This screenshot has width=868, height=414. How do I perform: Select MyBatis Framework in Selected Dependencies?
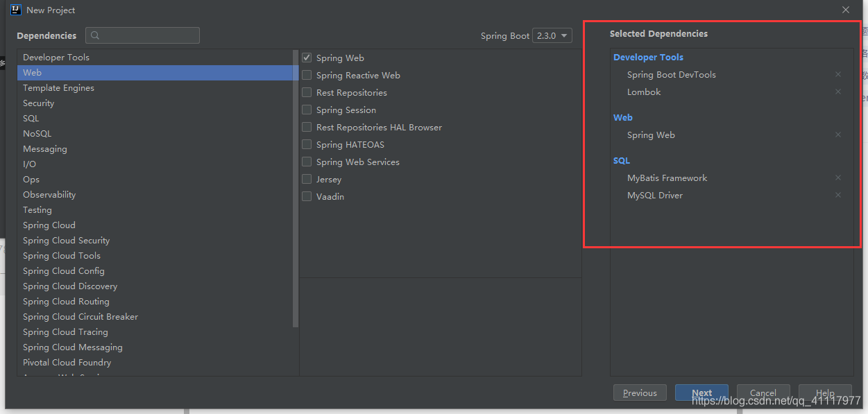coord(667,178)
